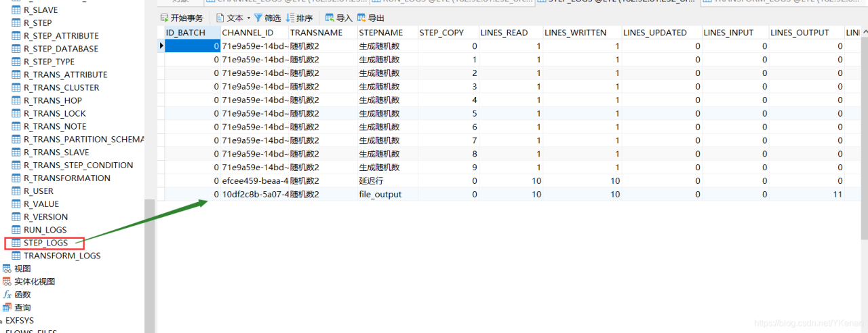Select the TRANSFORM_LOGS table in tree
Image resolution: width=868 pixels, height=333 pixels.
(62, 256)
